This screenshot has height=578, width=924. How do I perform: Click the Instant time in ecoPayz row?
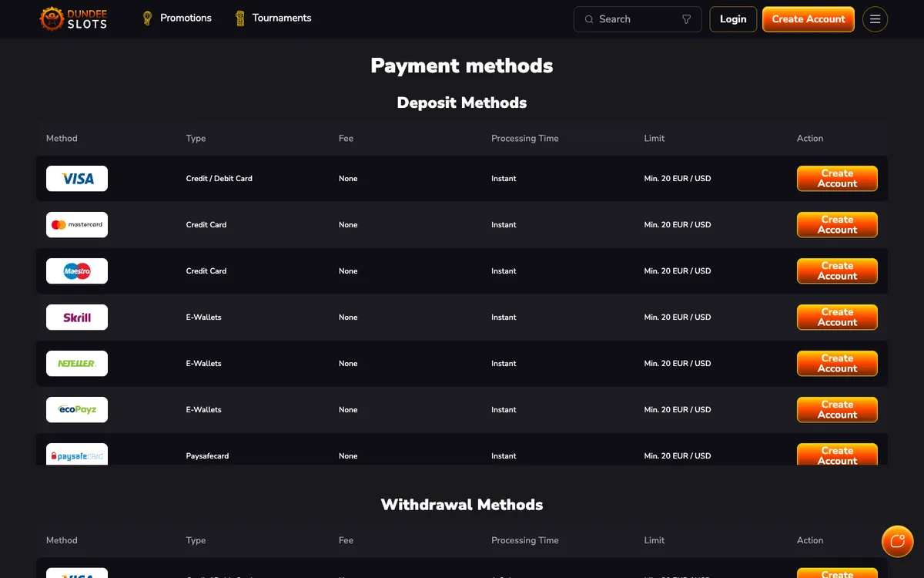(x=504, y=410)
